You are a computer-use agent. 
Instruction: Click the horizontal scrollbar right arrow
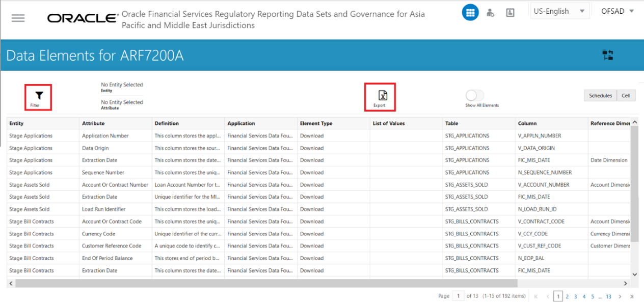click(x=626, y=283)
